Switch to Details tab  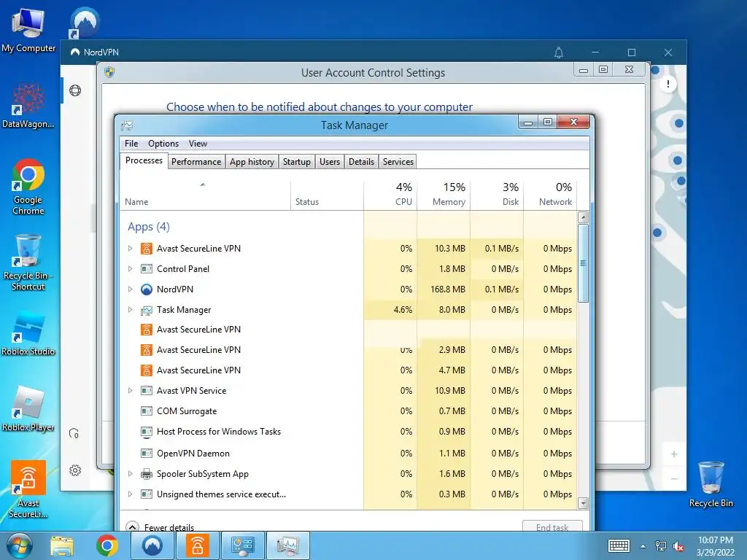pos(362,162)
